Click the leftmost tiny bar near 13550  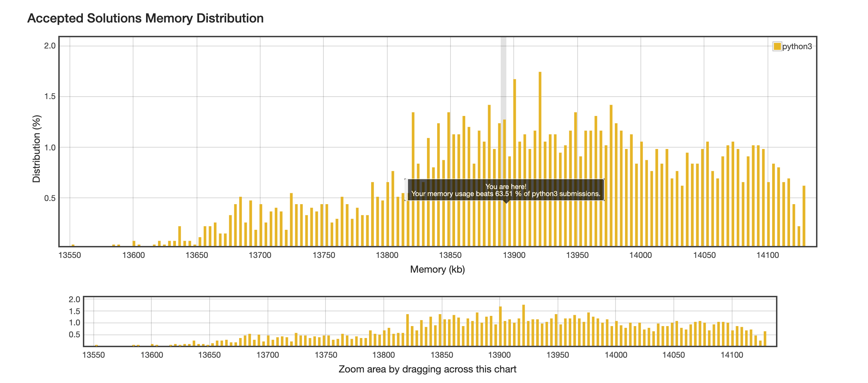(73, 245)
